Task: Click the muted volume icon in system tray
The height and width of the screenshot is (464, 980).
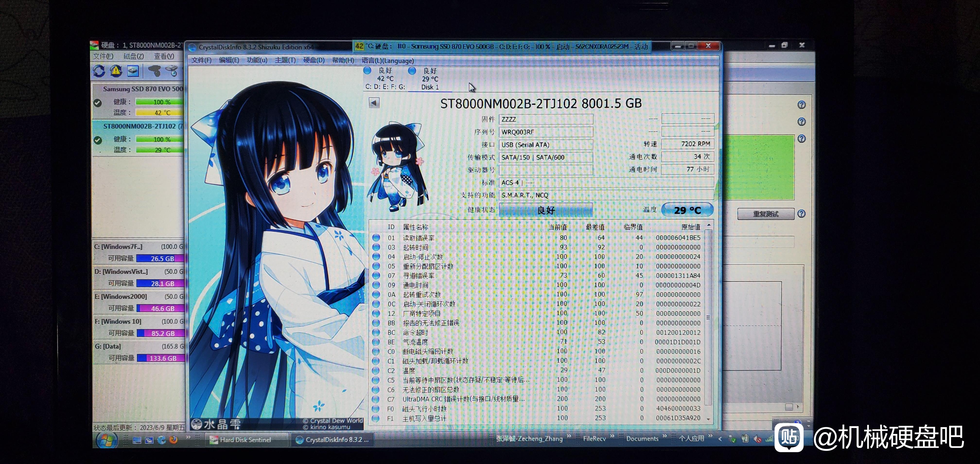Action: point(757,439)
